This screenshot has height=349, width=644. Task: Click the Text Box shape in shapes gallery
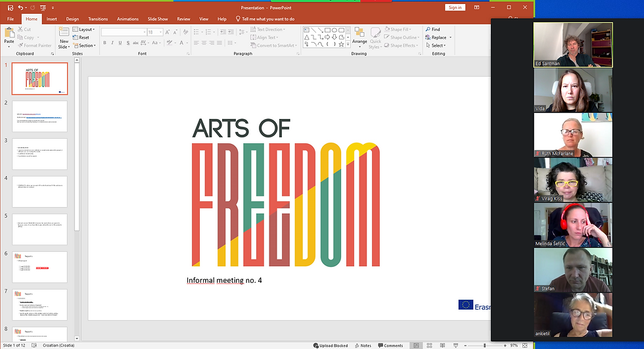(306, 30)
